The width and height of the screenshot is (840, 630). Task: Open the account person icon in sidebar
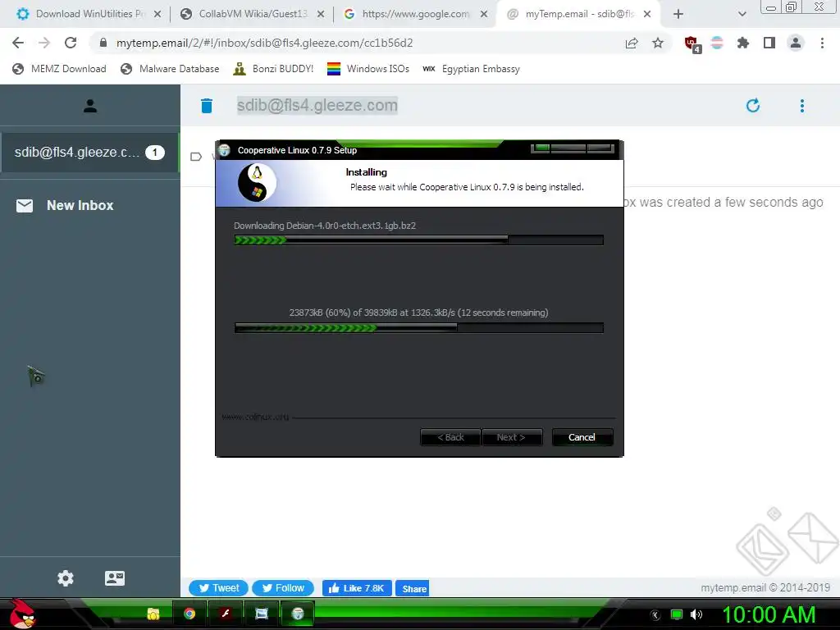tap(90, 106)
